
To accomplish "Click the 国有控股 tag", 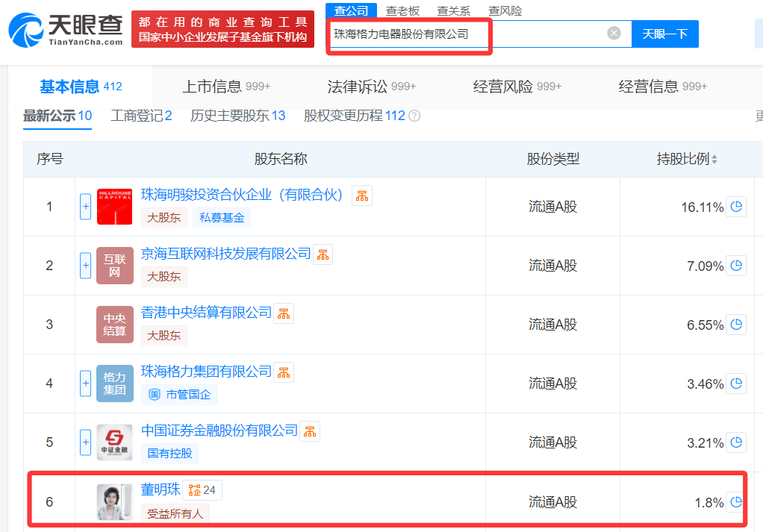I will [x=169, y=454].
